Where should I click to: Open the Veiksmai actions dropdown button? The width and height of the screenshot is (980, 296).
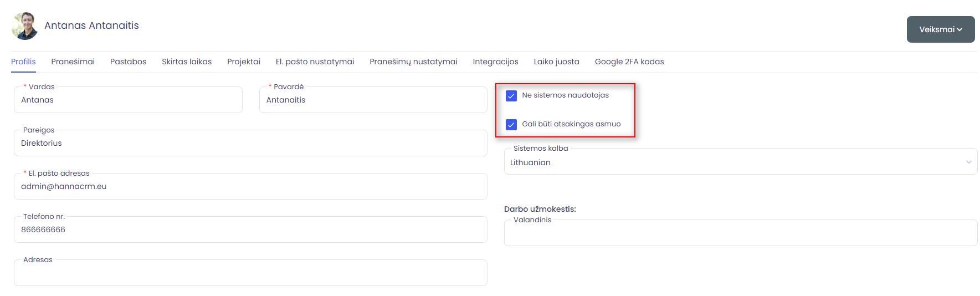(940, 29)
